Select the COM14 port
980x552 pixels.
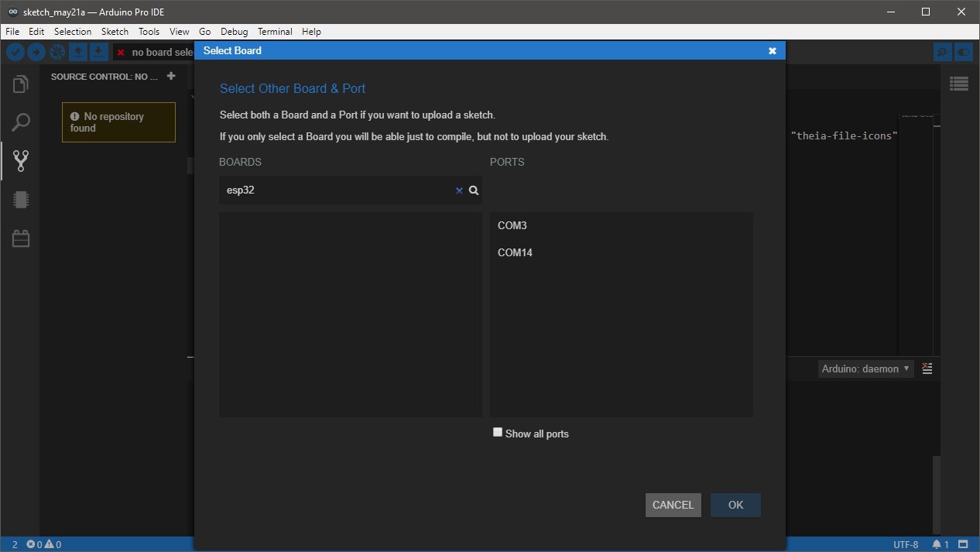click(x=622, y=253)
